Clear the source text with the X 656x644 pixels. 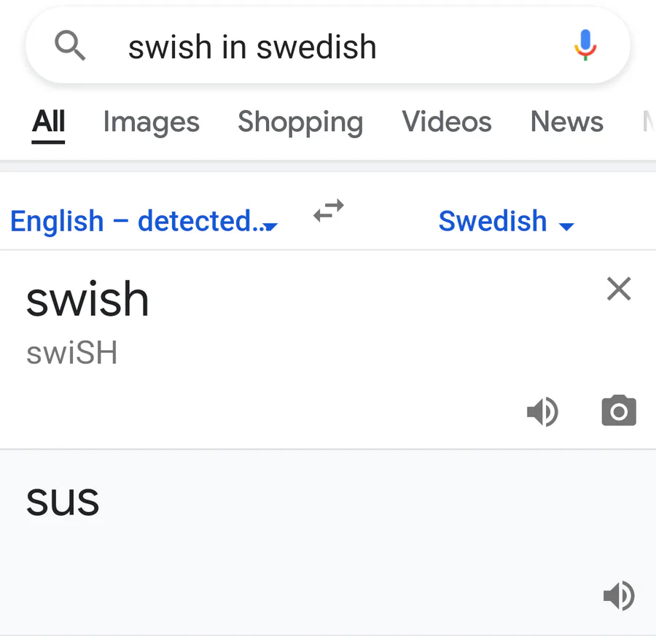click(x=619, y=290)
